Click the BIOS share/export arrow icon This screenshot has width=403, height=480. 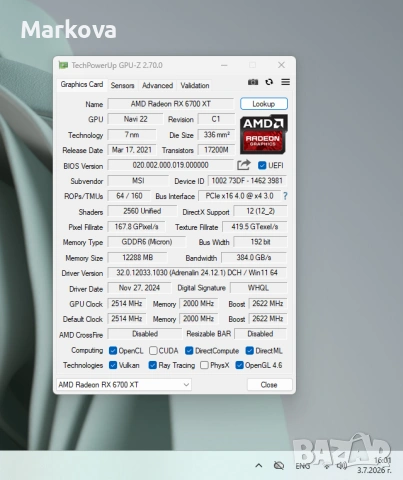pyautogui.click(x=244, y=165)
